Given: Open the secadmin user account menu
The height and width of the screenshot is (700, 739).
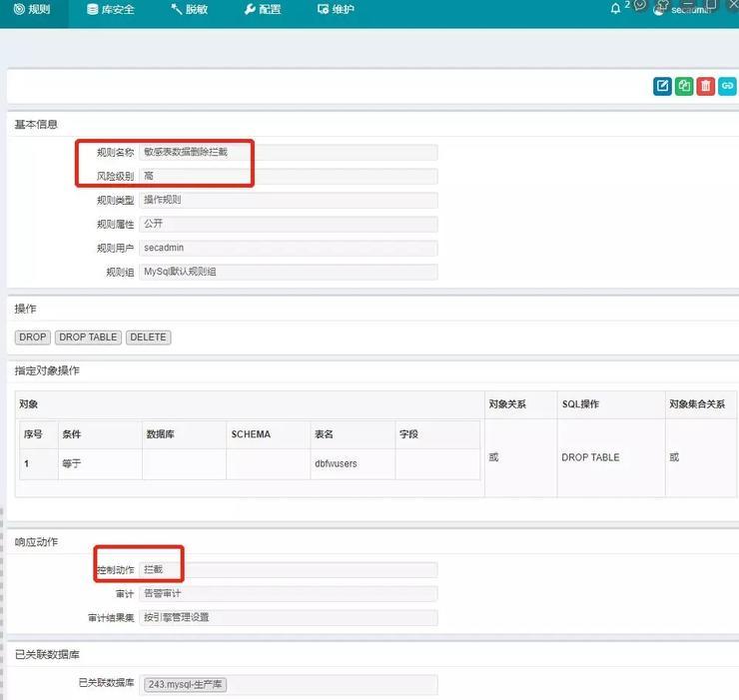Looking at the screenshot, I should pos(682,9).
